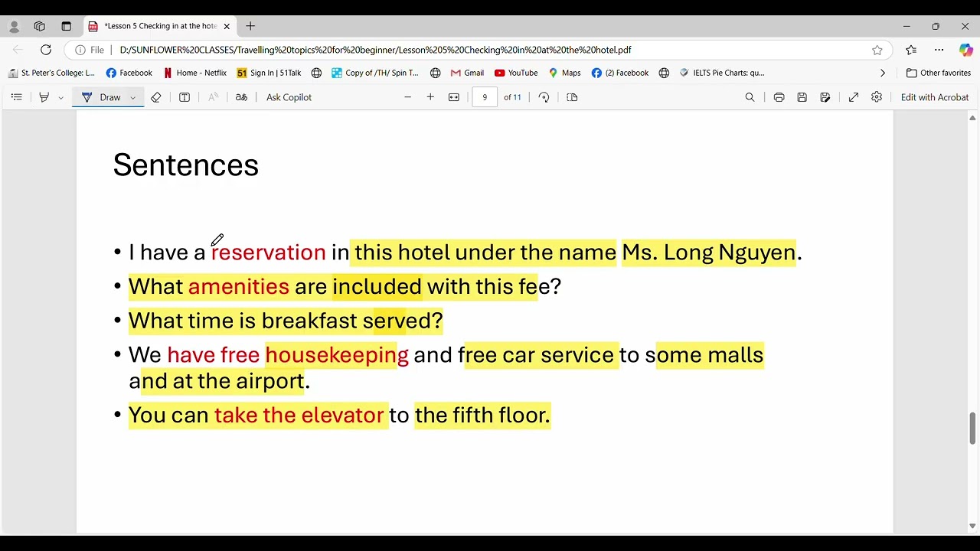
Task: Open the Home - Netflix bookmark
Action: [194, 73]
